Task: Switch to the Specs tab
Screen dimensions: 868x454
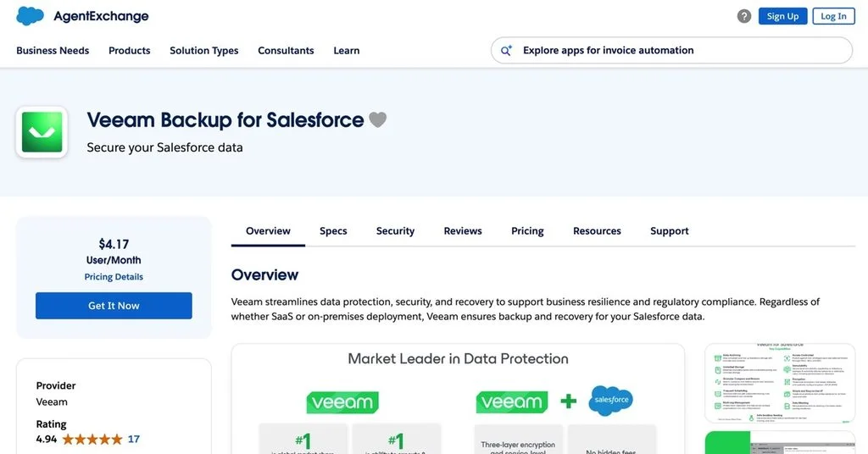Action: click(x=333, y=231)
